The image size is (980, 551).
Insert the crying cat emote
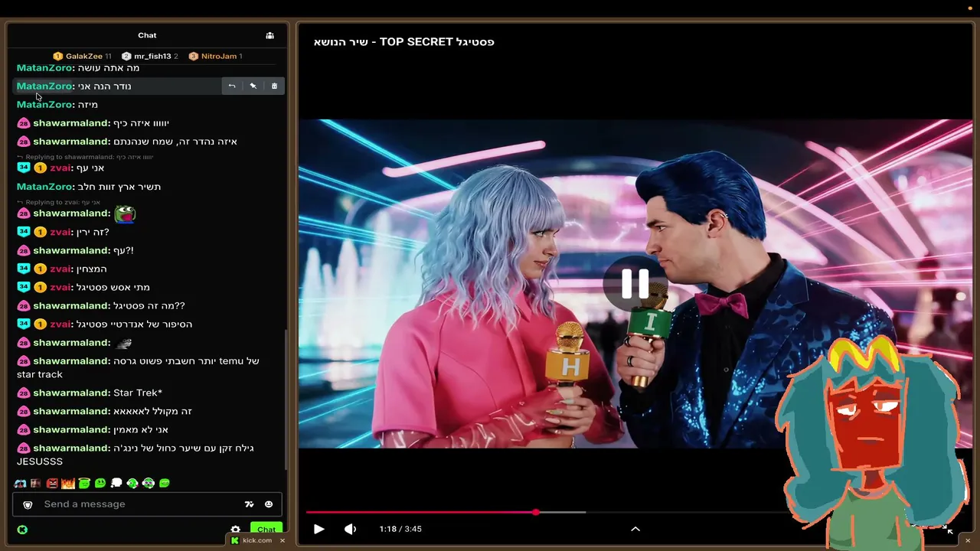click(x=20, y=483)
